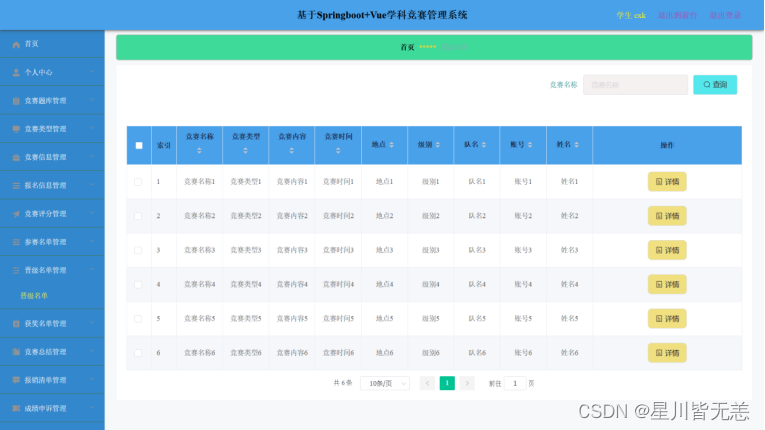Click the icon beside 获奖名单管理
This screenshot has height=430, width=765.
point(16,324)
